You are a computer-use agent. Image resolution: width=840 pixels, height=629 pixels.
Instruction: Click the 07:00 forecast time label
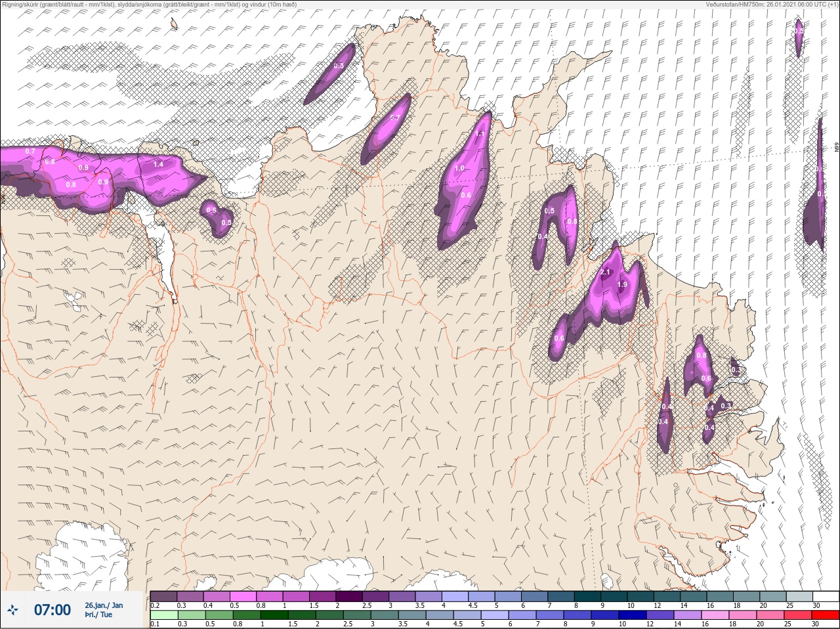click(52, 610)
